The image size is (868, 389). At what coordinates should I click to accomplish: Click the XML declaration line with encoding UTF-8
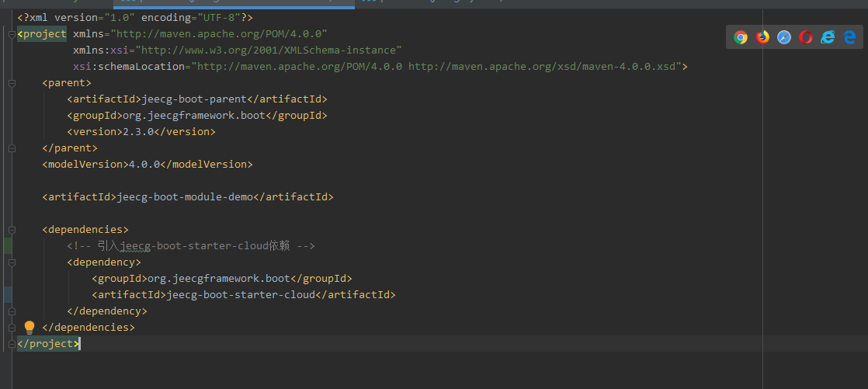[x=134, y=18]
